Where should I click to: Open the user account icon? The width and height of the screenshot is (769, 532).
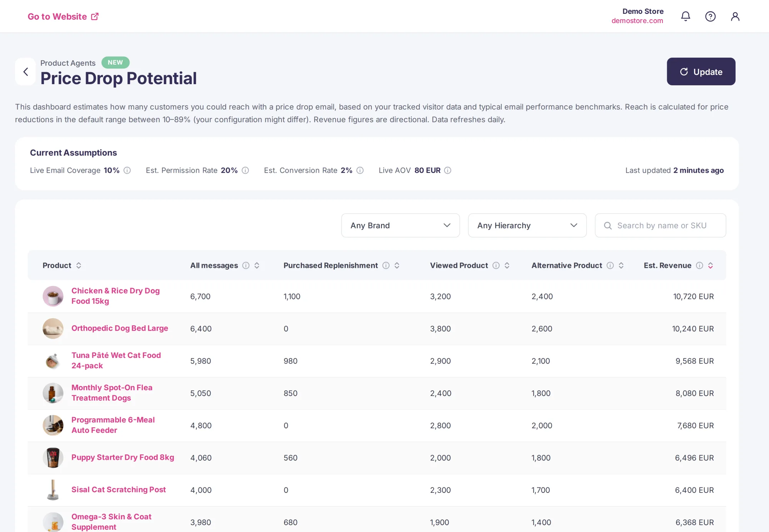tap(735, 16)
